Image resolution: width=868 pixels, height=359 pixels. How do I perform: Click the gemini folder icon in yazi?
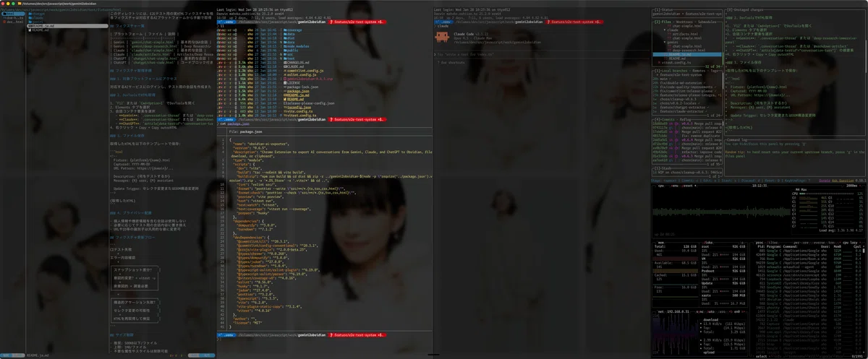tap(30, 22)
